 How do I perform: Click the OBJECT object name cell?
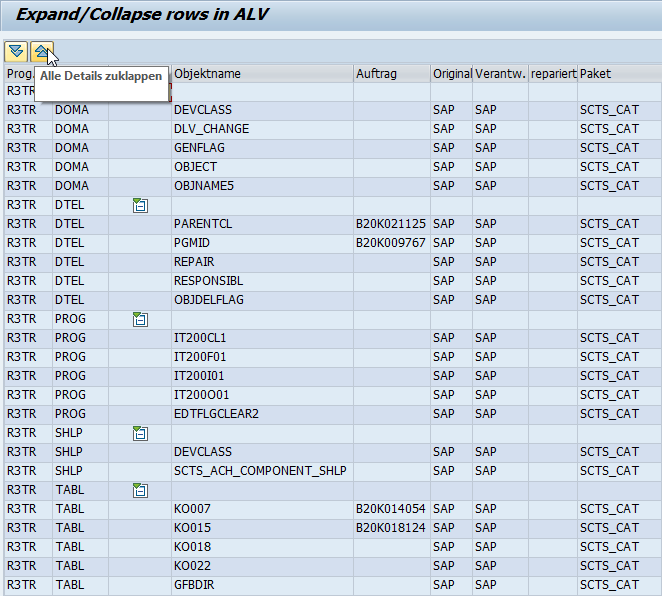coord(262,167)
